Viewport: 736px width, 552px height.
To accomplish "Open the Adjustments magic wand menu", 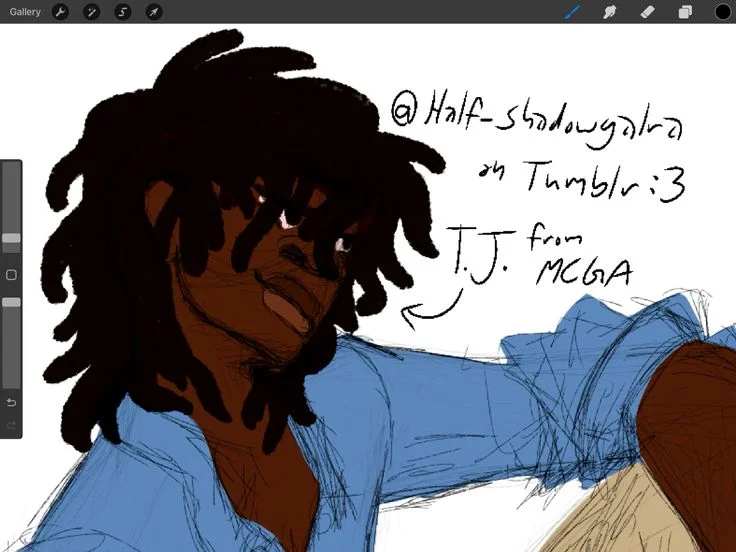I will tap(92, 12).
